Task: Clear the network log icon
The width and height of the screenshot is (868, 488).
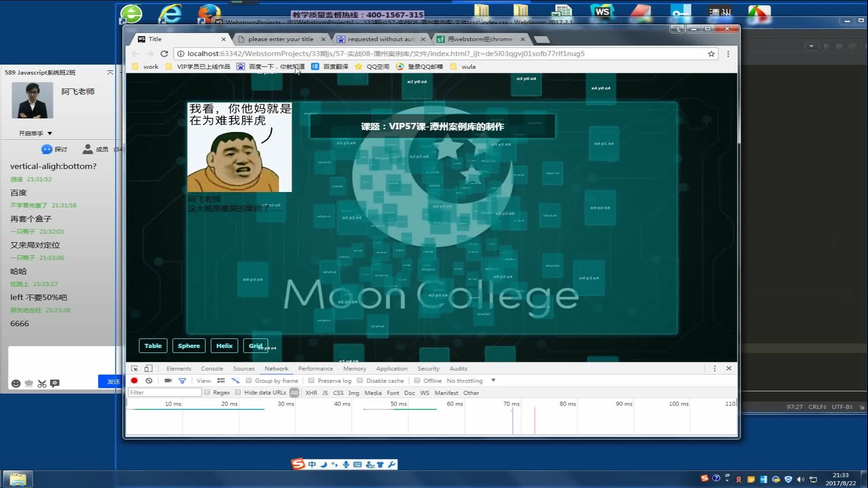Action: pyautogui.click(x=149, y=380)
